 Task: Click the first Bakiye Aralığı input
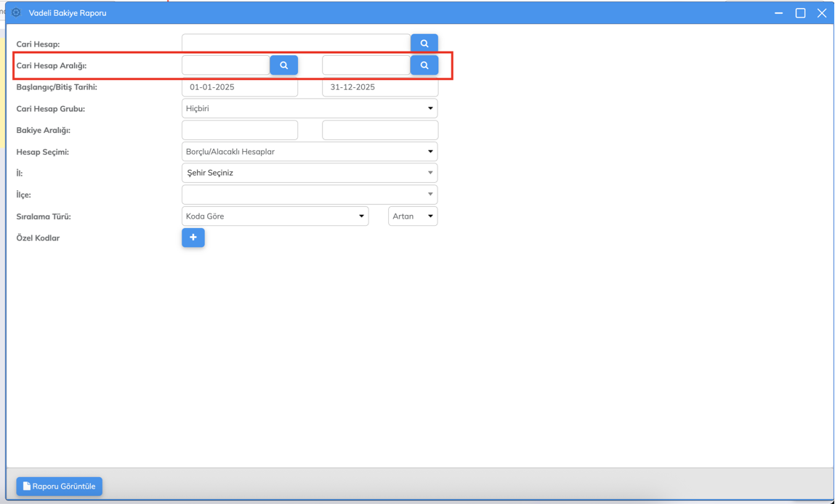(x=240, y=130)
